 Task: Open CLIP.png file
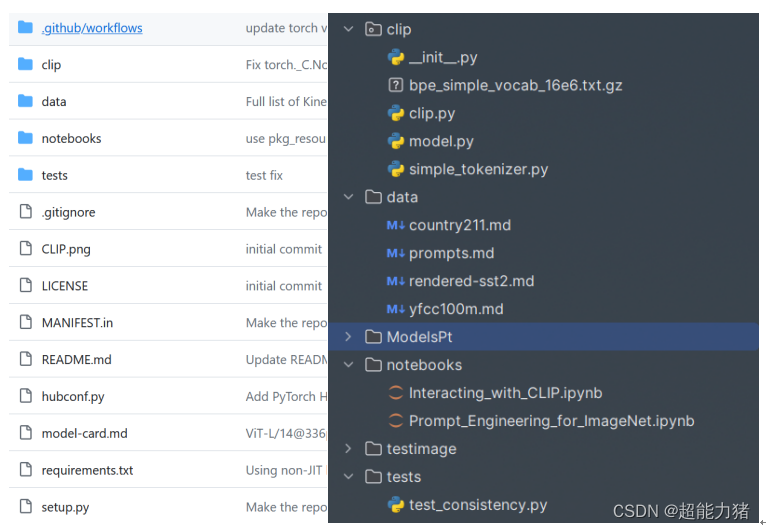66,249
